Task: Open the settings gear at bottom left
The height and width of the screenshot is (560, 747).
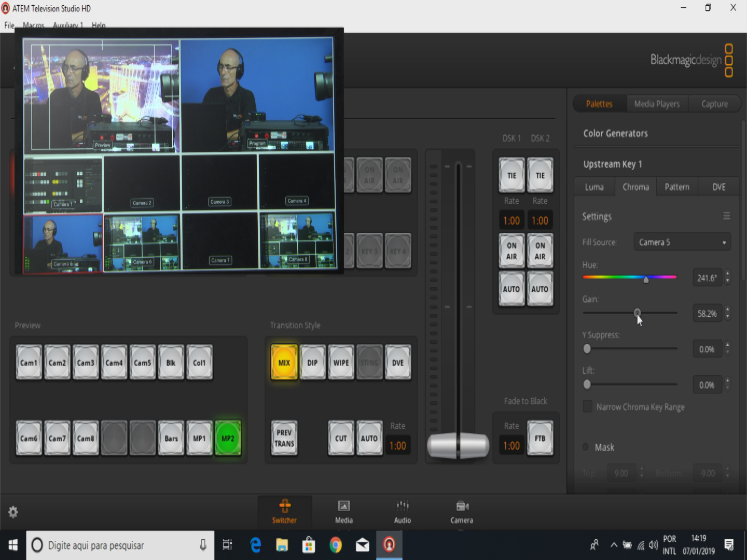Action: coord(13,512)
